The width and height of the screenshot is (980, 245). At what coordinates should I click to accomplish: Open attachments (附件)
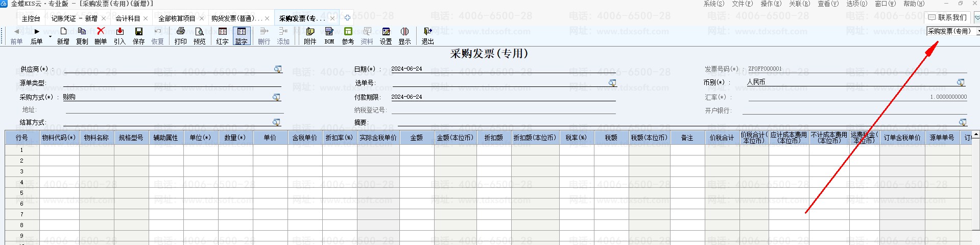(x=310, y=36)
